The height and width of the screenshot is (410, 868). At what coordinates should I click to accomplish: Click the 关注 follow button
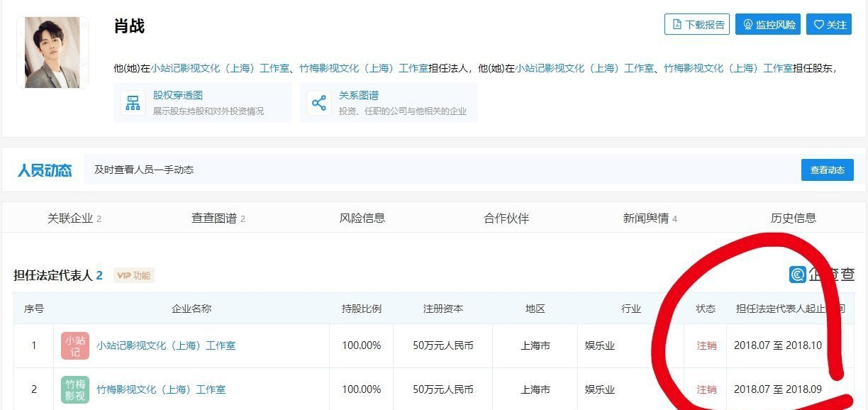[830, 25]
